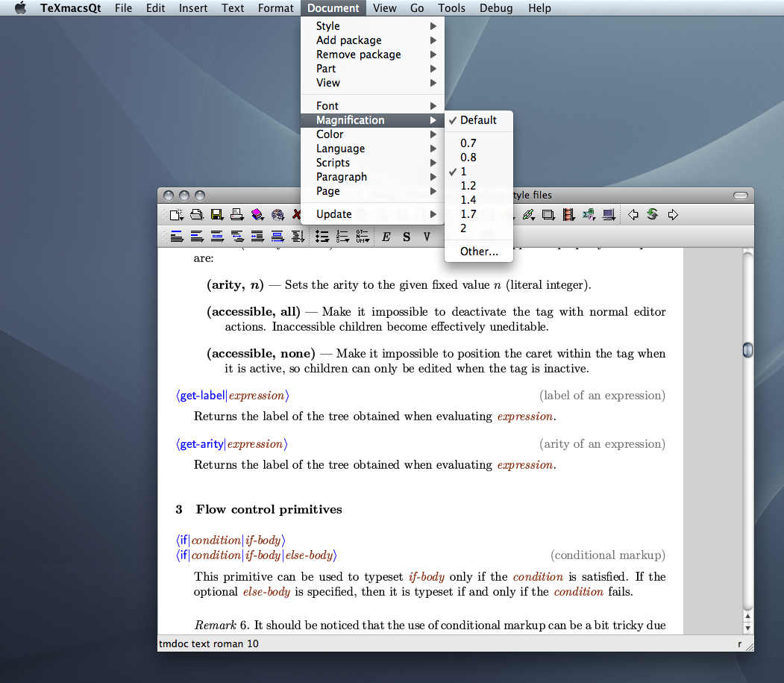
Task: Expand the Style submenu
Action: pyautogui.click(x=372, y=26)
